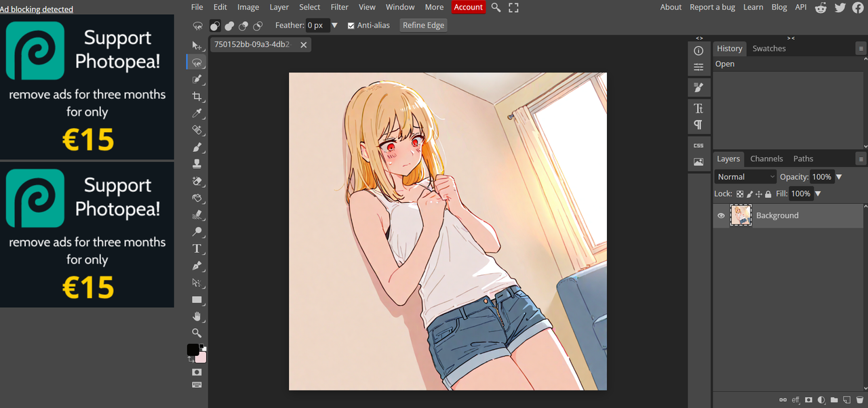Viewport: 868px width, 408px height.
Task: Open the search magnifier in menu bar
Action: 496,7
